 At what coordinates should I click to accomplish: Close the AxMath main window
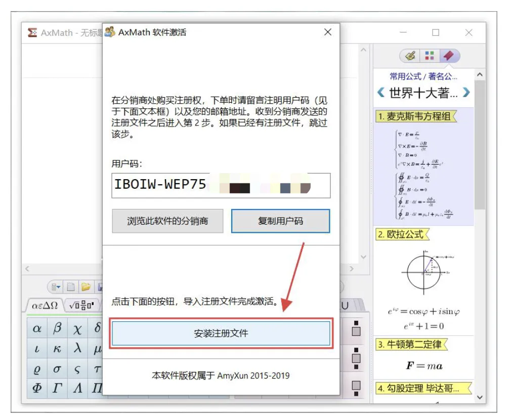[468, 32]
